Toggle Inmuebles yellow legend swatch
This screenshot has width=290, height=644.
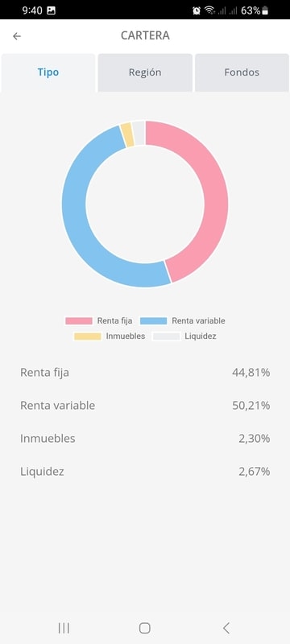pyautogui.click(x=88, y=336)
